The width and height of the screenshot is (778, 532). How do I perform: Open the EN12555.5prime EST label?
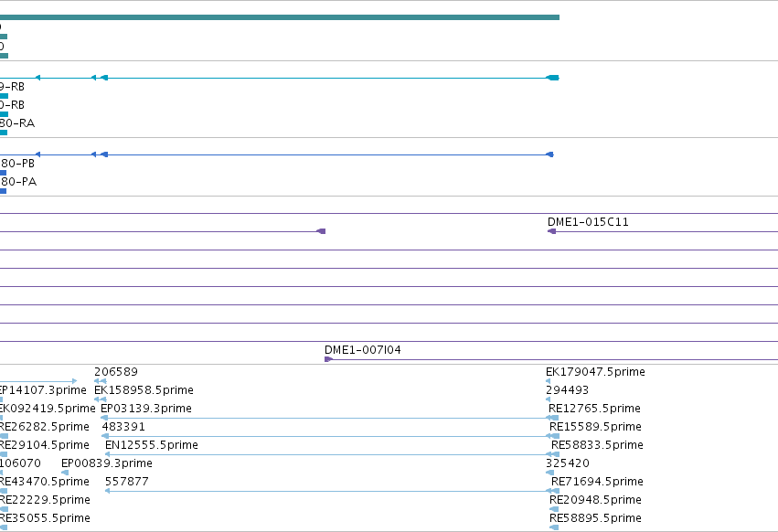click(x=152, y=445)
